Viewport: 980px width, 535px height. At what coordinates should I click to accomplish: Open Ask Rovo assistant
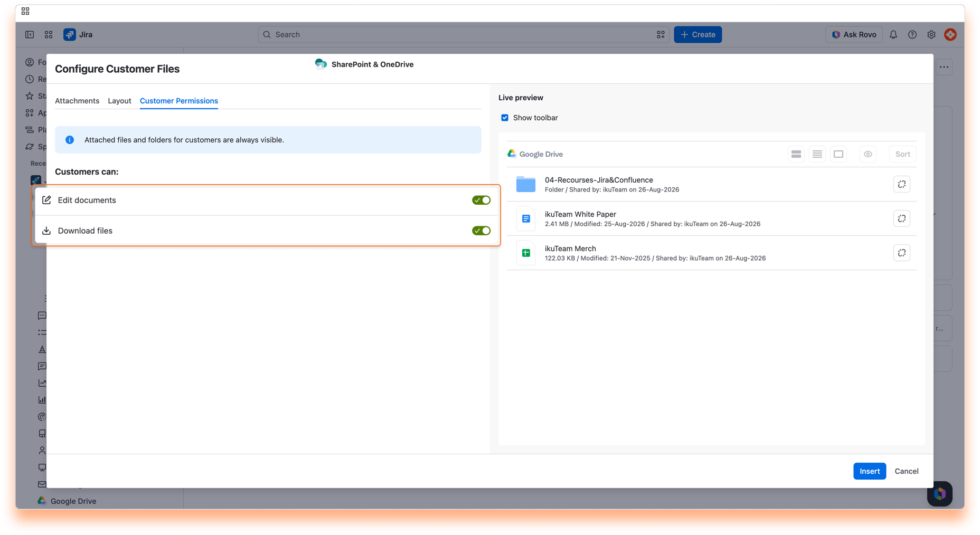coord(854,34)
